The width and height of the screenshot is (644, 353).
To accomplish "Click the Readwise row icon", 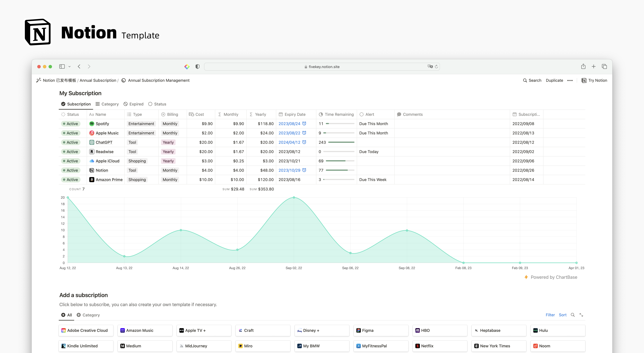I will pyautogui.click(x=92, y=152).
